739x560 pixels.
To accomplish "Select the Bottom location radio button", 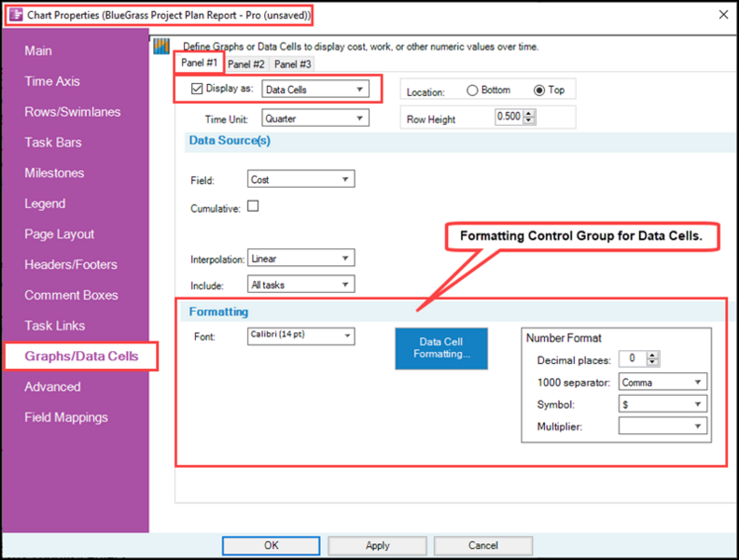I will [x=472, y=91].
